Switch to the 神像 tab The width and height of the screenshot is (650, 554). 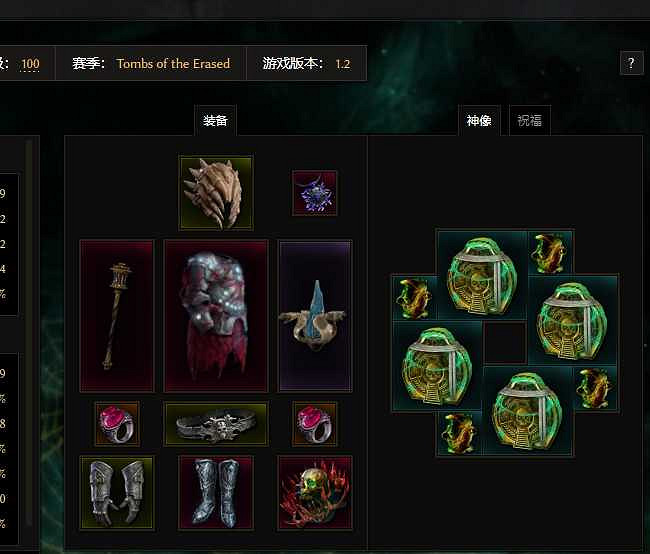tap(479, 120)
